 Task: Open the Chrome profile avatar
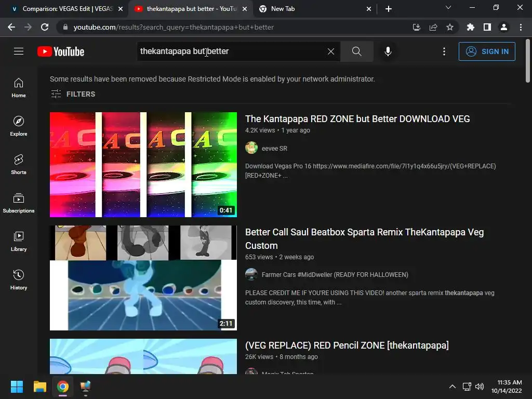coord(504,27)
